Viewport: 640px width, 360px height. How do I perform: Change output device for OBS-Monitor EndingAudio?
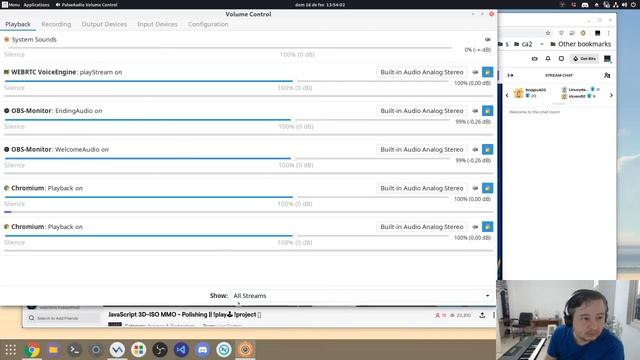tap(422, 111)
